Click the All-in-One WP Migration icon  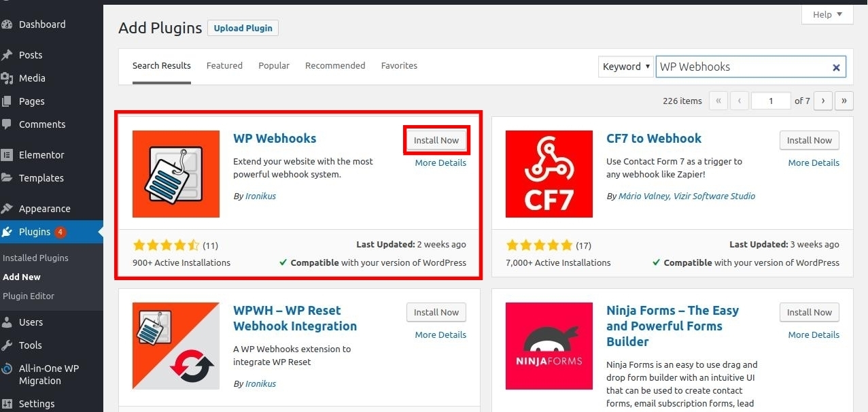7,368
